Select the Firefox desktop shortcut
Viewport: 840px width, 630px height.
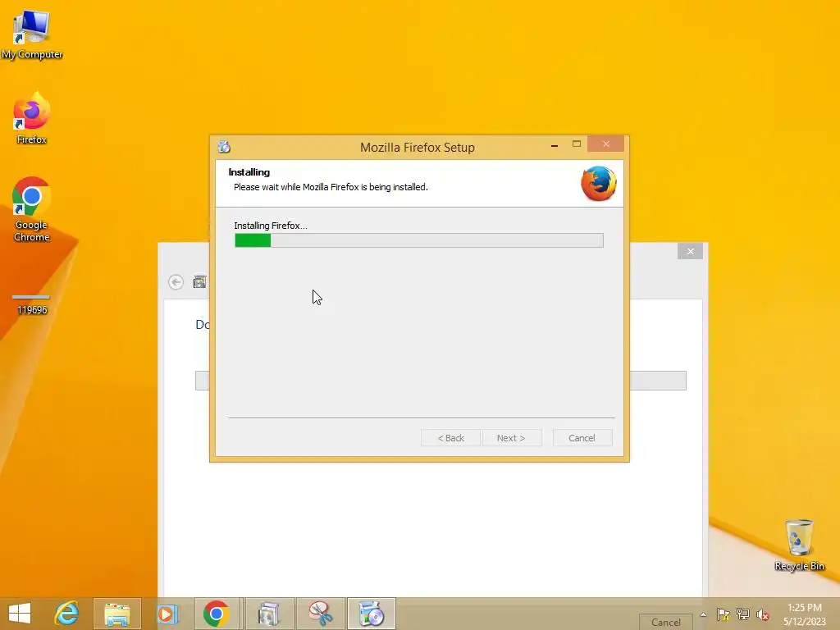(32, 118)
